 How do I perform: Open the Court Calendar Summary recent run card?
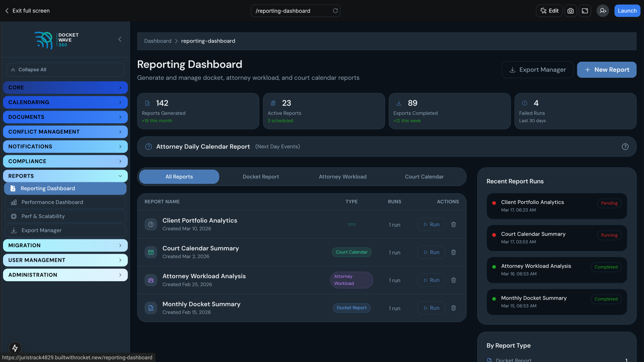pyautogui.click(x=556, y=238)
